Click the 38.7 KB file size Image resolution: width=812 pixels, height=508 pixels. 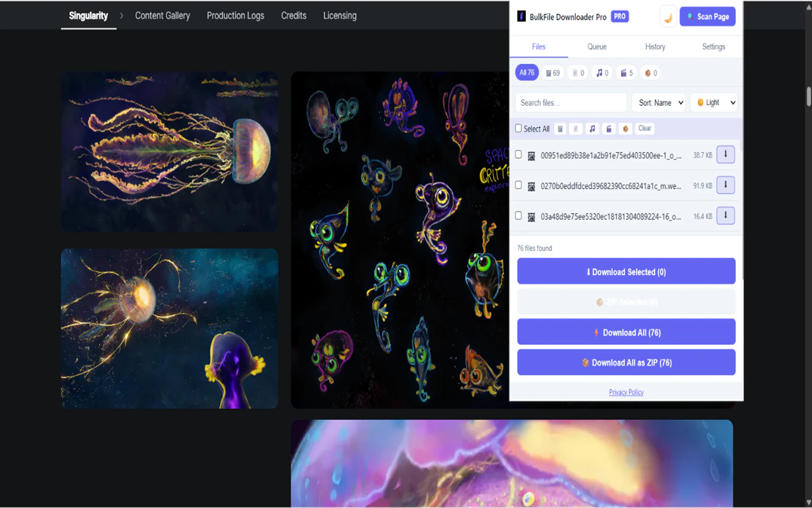coord(703,155)
